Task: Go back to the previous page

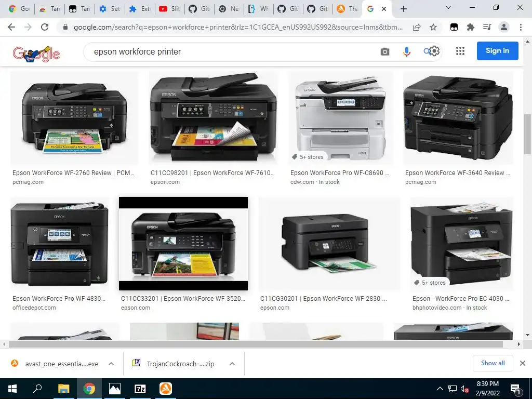Action: [11, 27]
